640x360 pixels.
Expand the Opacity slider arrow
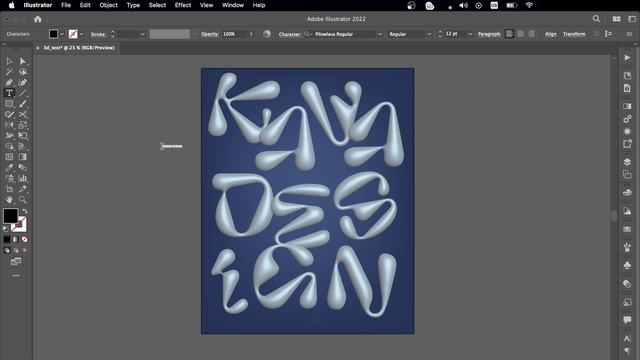tap(251, 34)
